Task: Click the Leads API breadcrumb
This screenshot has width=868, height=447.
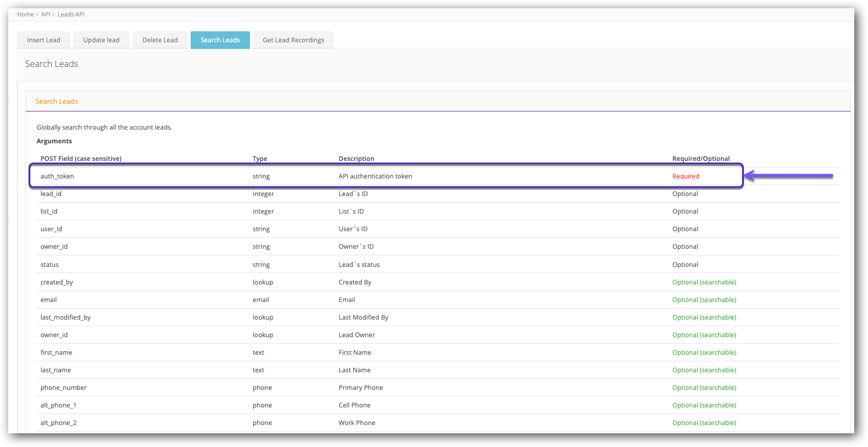Action: 71,14
